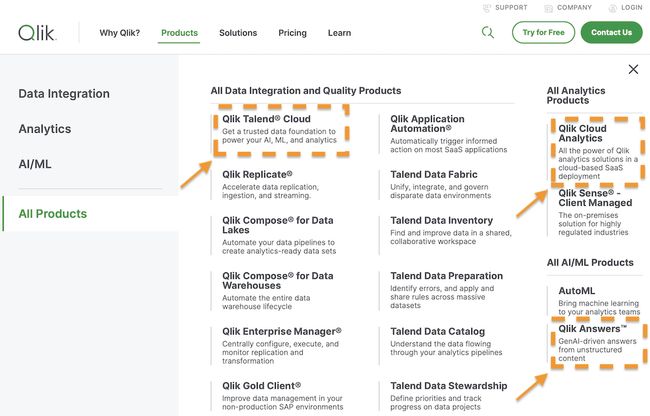Image resolution: width=650 pixels, height=416 pixels.
Task: Close the Products mega menu
Action: (x=633, y=69)
